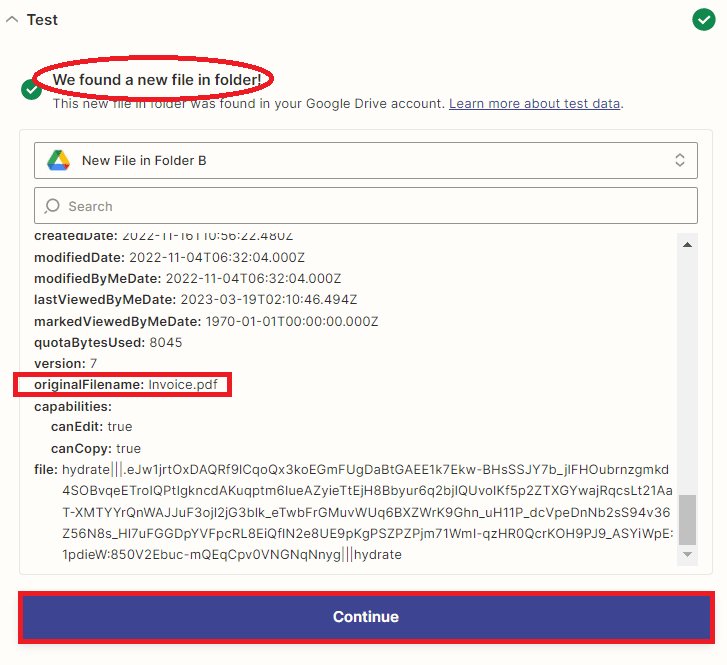Screen dimensions: 727x665
Task: Select the canEdit true entry
Action: point(92,427)
